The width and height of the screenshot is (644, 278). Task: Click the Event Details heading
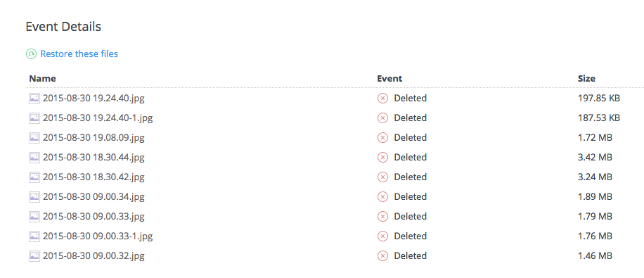point(63,27)
